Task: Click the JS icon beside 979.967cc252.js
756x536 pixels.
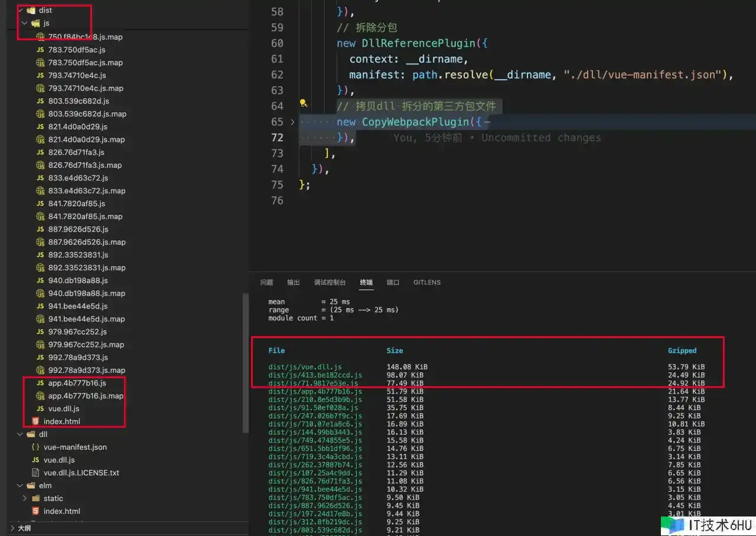Action: click(40, 332)
